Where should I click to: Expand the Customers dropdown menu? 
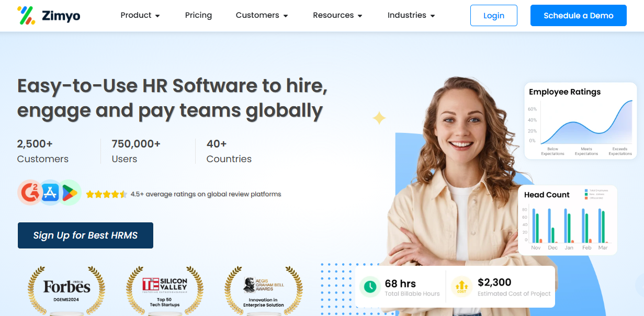(262, 16)
